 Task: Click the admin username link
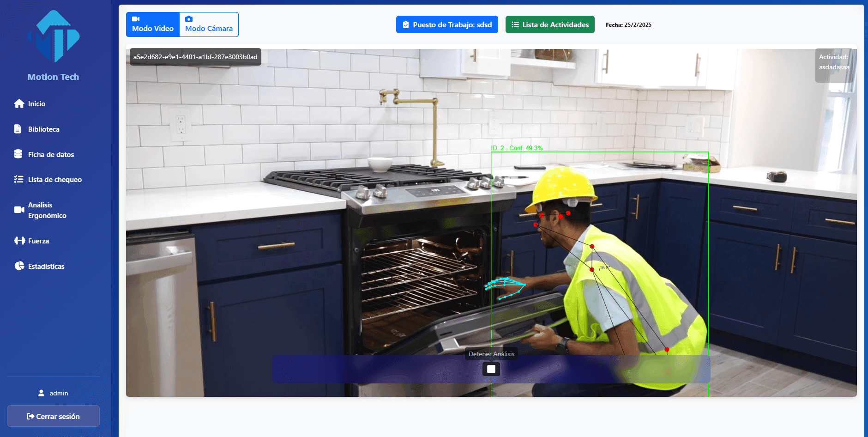pos(59,393)
